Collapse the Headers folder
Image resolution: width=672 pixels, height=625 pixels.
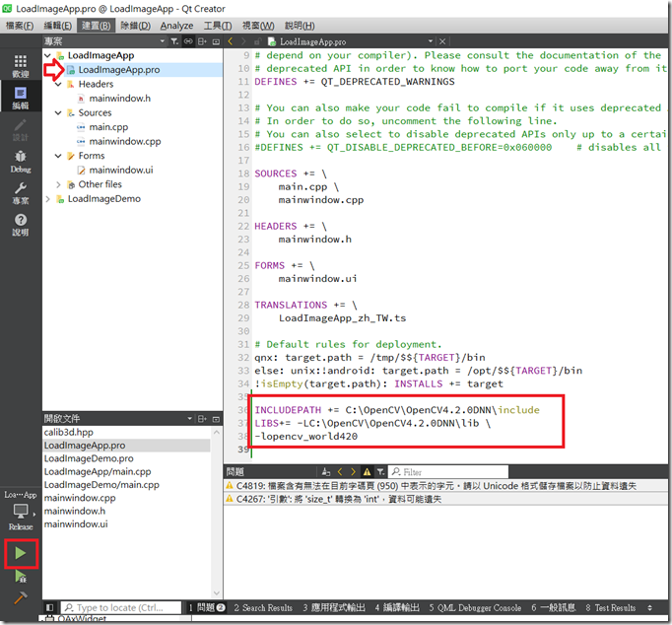tap(58, 84)
